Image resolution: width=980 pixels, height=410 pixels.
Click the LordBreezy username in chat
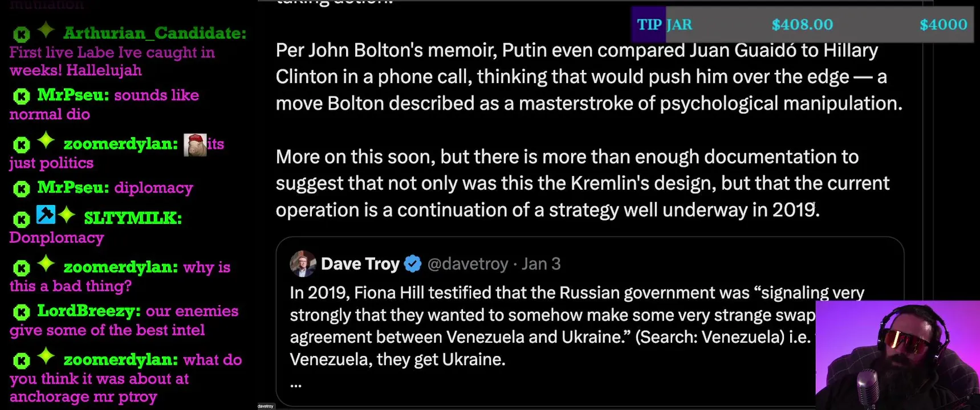click(88, 311)
